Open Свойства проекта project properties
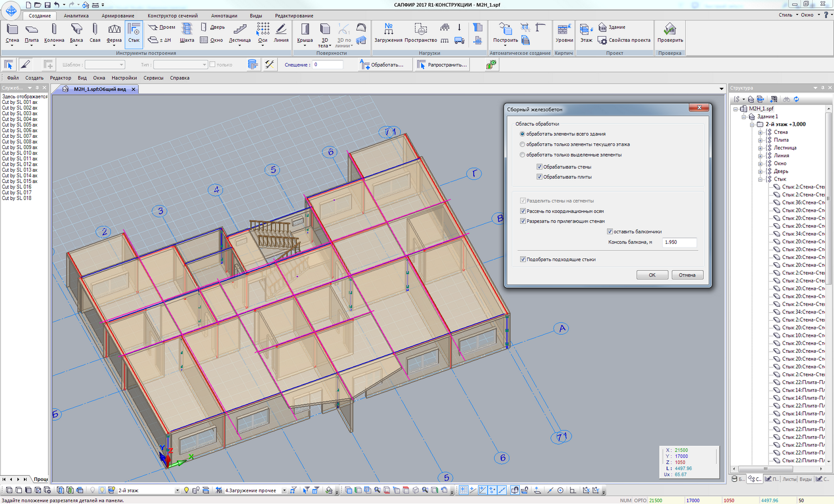The image size is (834, 504). [624, 40]
